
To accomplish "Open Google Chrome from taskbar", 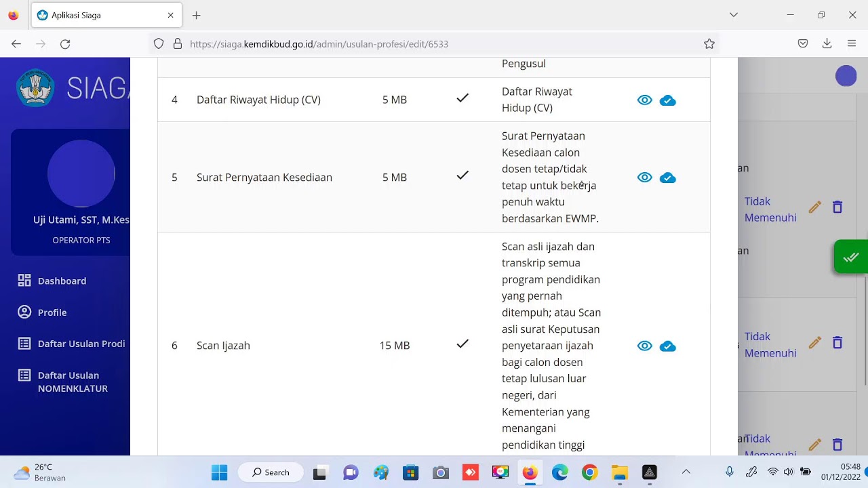I will [x=590, y=472].
